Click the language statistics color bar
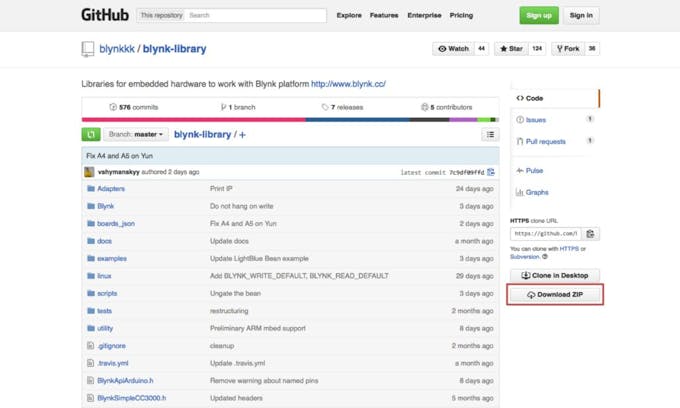680x408 pixels. tap(290, 120)
